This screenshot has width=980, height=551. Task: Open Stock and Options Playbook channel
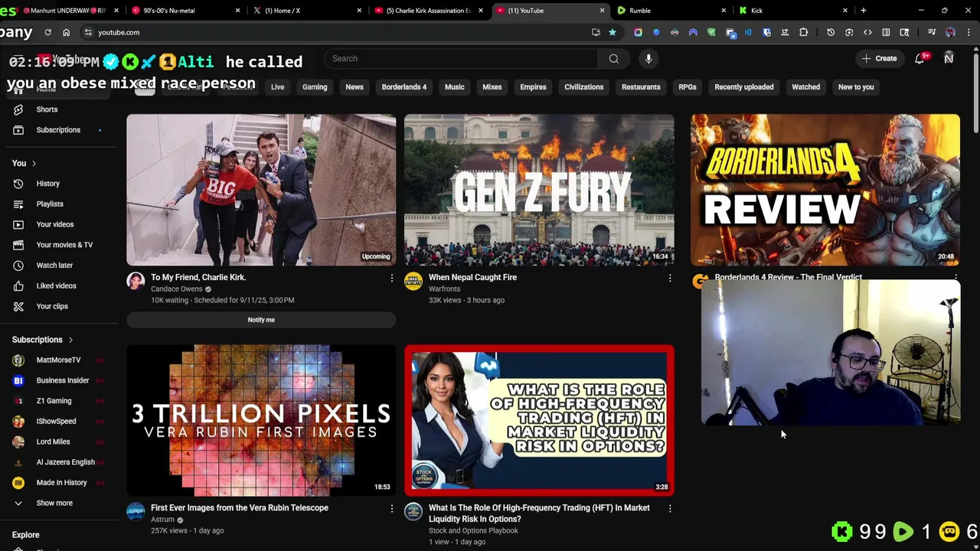tap(473, 531)
